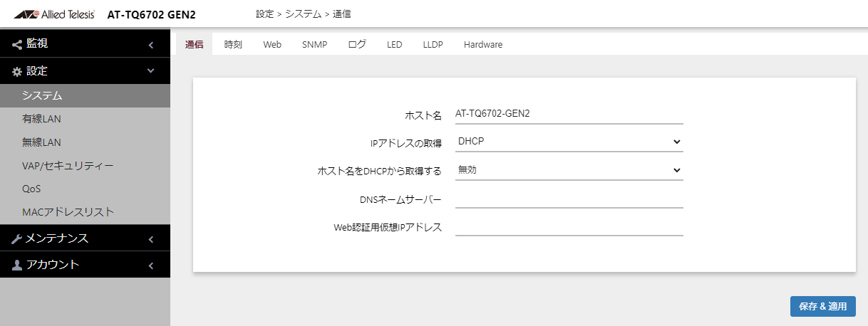Open the ホスト名をDHCPから取得する dropdown
The image size is (868, 326).
[x=569, y=170]
